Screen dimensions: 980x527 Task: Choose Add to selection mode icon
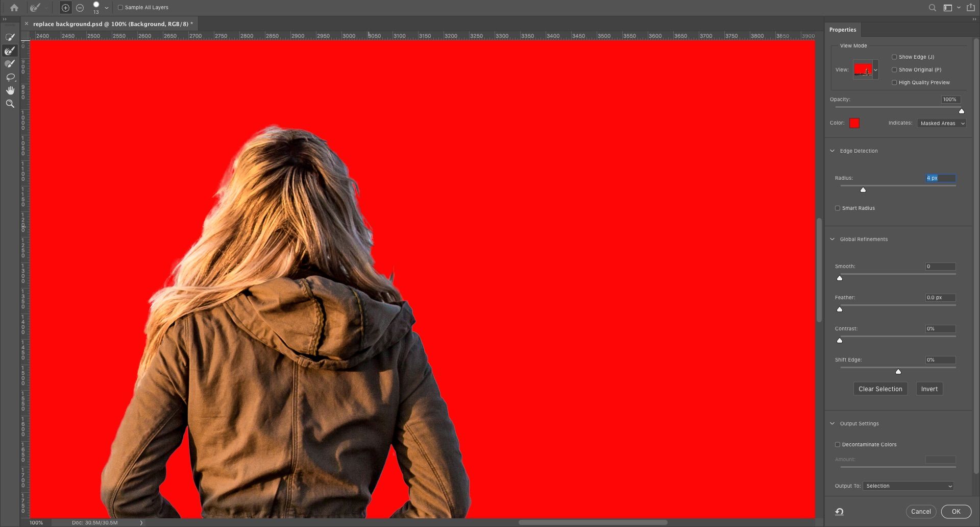pyautogui.click(x=65, y=8)
